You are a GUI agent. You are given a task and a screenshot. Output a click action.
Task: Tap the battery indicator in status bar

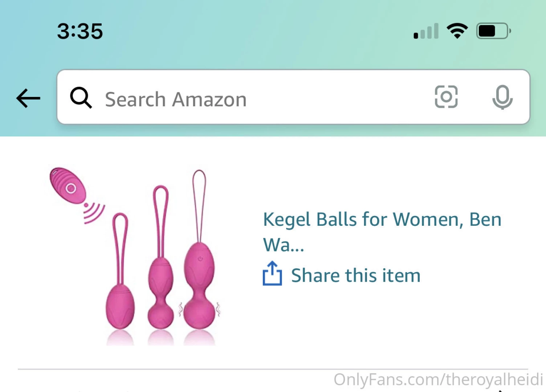(x=492, y=31)
